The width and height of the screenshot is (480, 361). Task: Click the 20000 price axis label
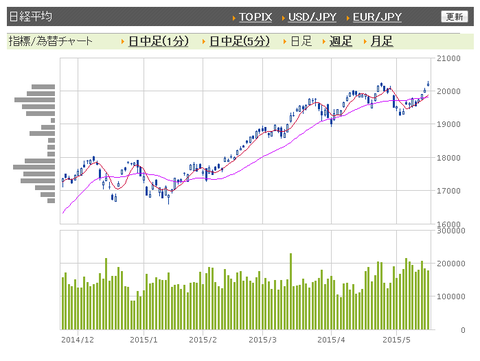pos(448,91)
